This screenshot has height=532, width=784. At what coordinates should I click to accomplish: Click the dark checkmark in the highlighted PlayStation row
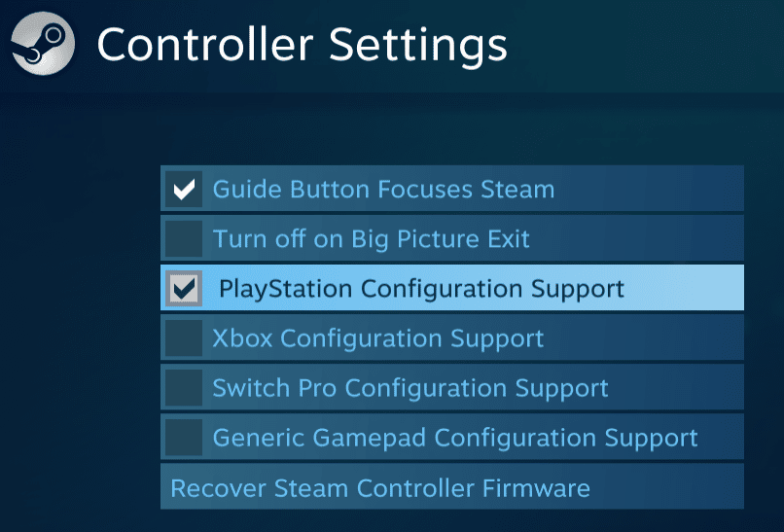tap(183, 288)
